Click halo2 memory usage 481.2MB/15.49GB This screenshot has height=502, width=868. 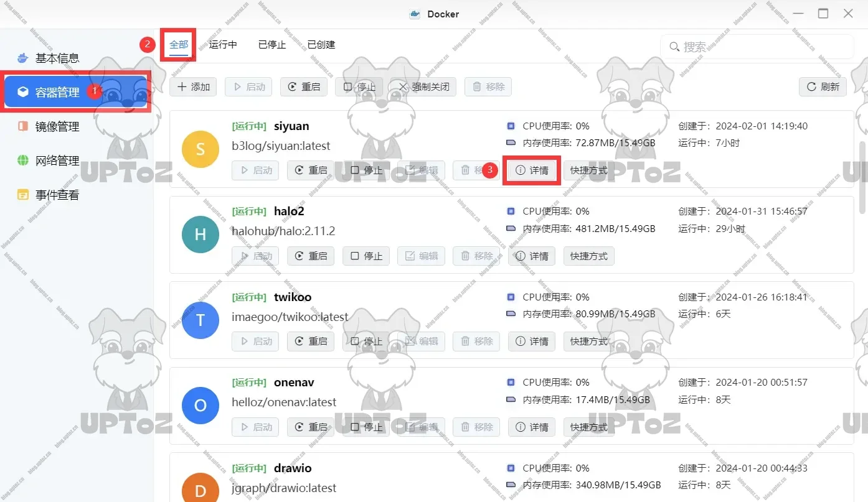click(615, 228)
